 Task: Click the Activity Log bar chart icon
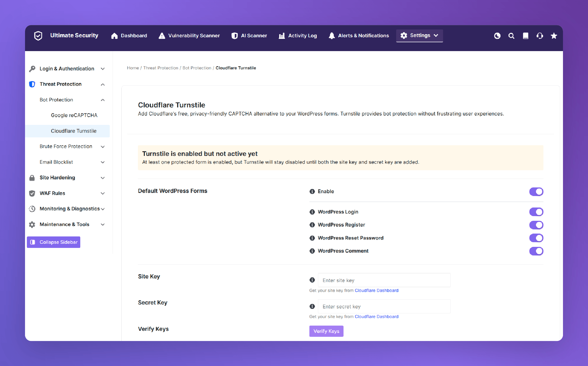282,36
